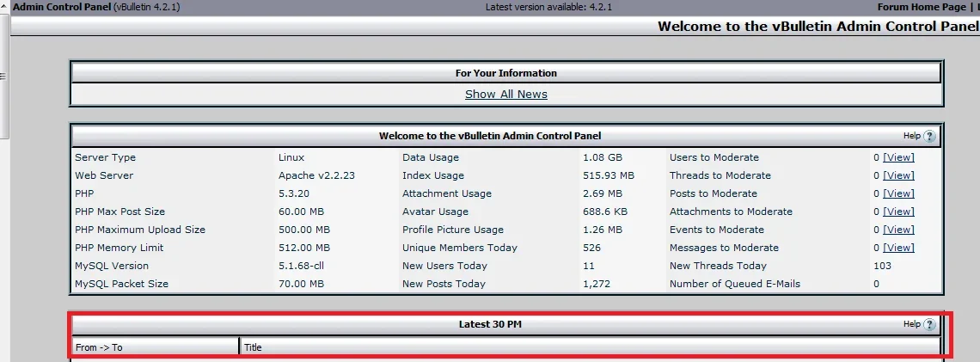Screen dimensions: 980x362
Task: Select the PHP Memory Limit label
Action: point(119,248)
